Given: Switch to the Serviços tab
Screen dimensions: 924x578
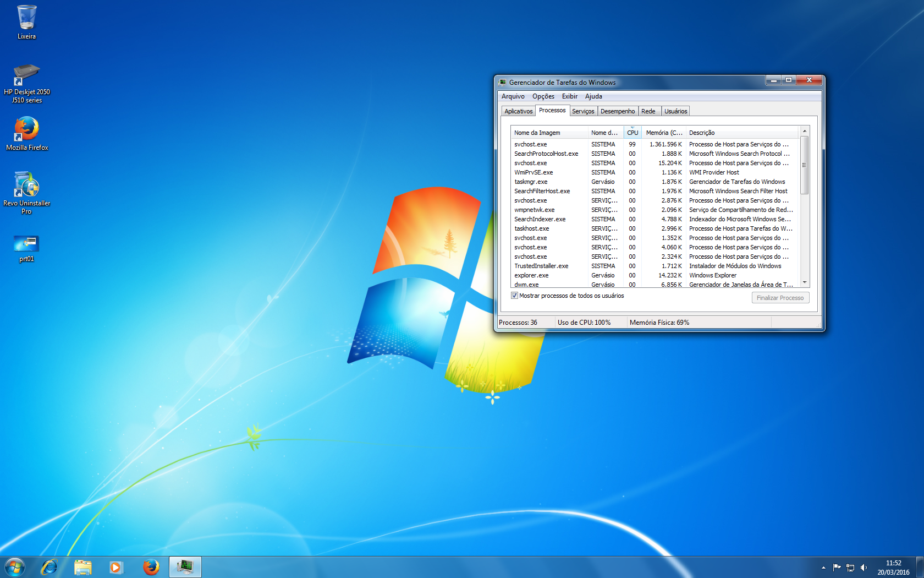Looking at the screenshot, I should click(583, 111).
